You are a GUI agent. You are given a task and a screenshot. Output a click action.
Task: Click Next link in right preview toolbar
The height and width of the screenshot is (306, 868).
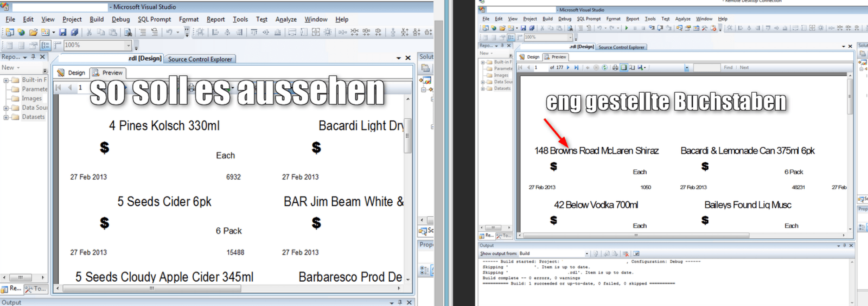click(x=744, y=68)
